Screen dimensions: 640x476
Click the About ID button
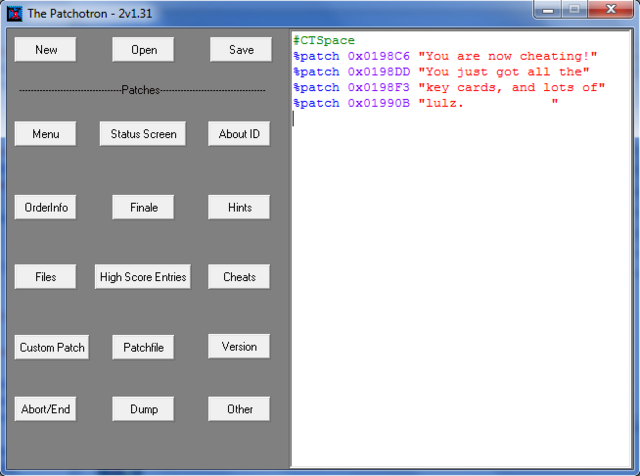pyautogui.click(x=240, y=134)
